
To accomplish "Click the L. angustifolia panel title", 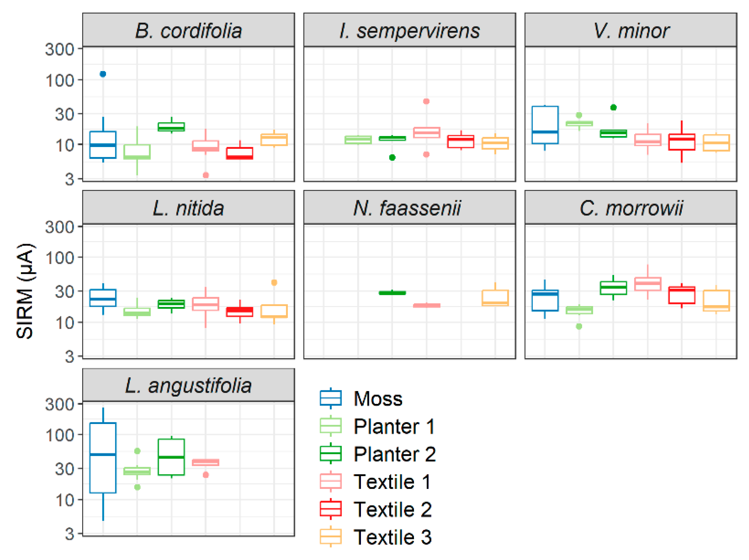I will click(x=188, y=385).
